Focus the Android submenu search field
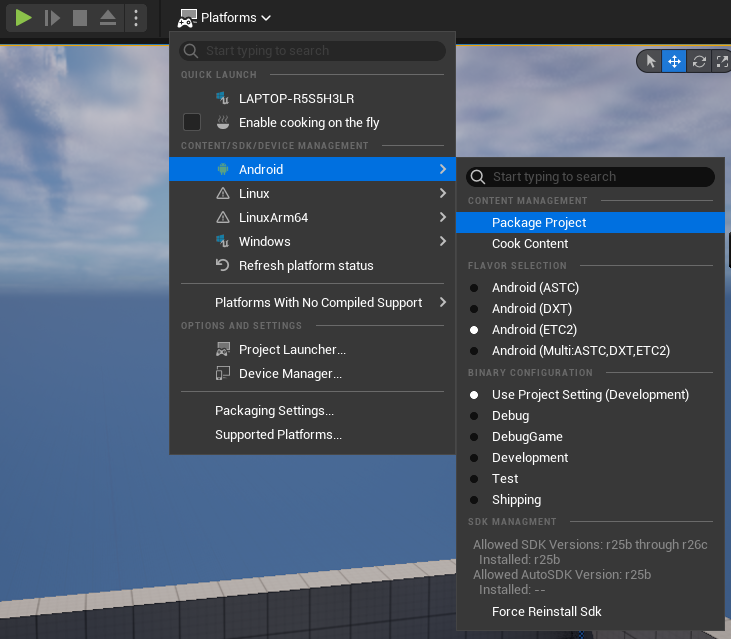This screenshot has height=639, width=731. tap(590, 177)
